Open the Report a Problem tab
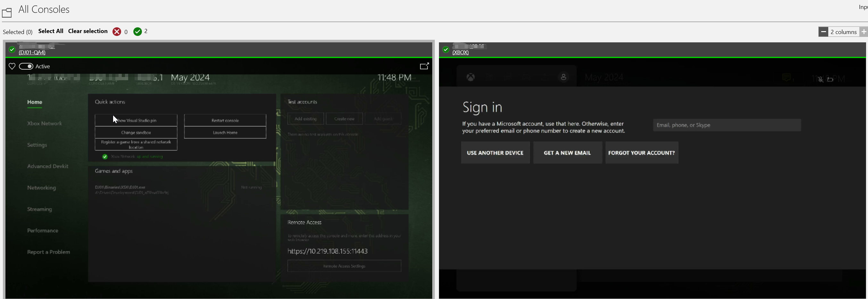This screenshot has height=299, width=868. pos(48,252)
